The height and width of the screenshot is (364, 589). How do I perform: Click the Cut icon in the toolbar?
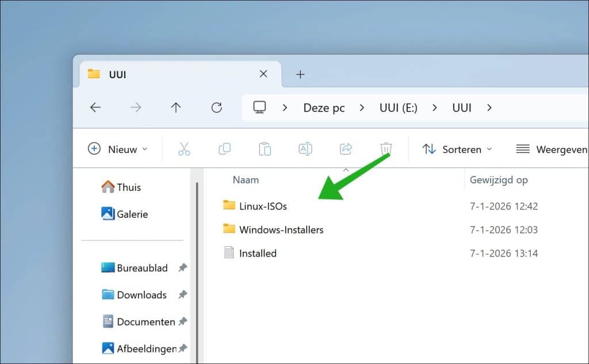pos(184,148)
